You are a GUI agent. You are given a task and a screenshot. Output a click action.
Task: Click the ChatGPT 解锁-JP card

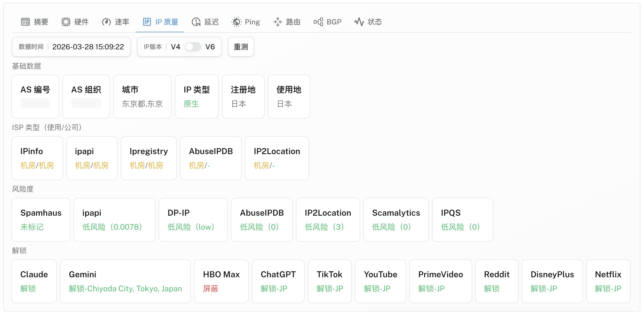click(x=278, y=281)
